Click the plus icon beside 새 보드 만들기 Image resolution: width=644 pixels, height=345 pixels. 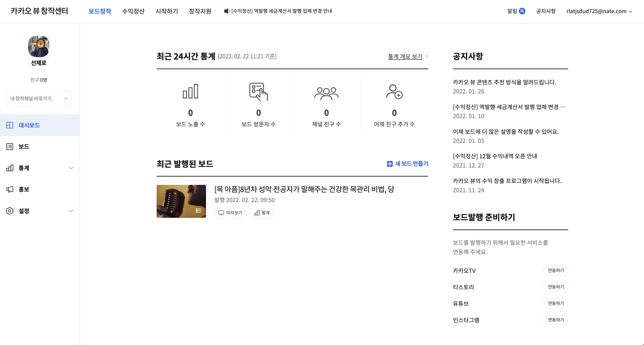click(390, 164)
